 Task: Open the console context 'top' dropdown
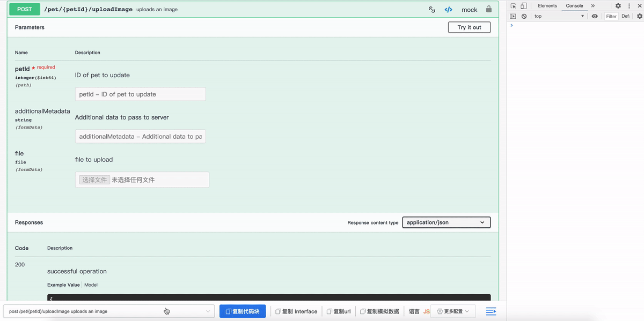point(558,17)
